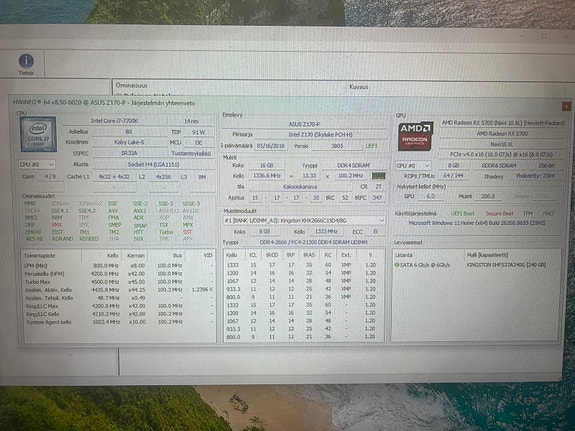This screenshot has width=575, height=431.
Task: Click the Navi 10 XL codename field
Action: (501, 144)
